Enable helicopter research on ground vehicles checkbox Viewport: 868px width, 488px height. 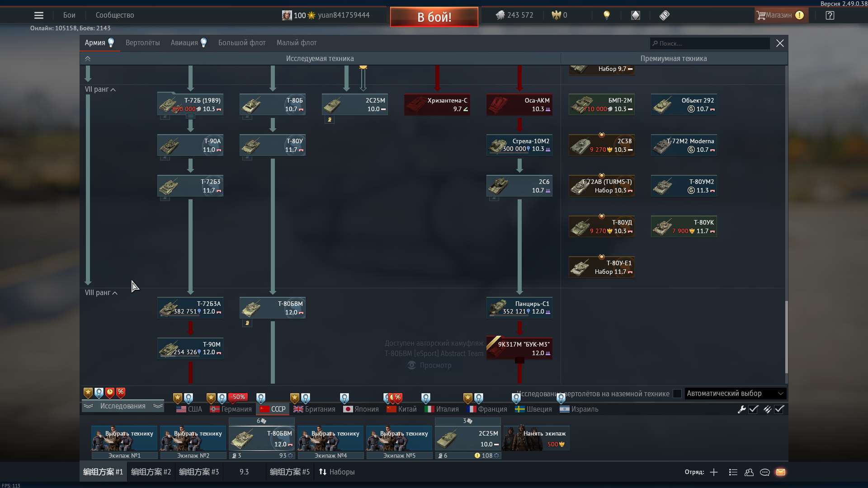(x=677, y=394)
